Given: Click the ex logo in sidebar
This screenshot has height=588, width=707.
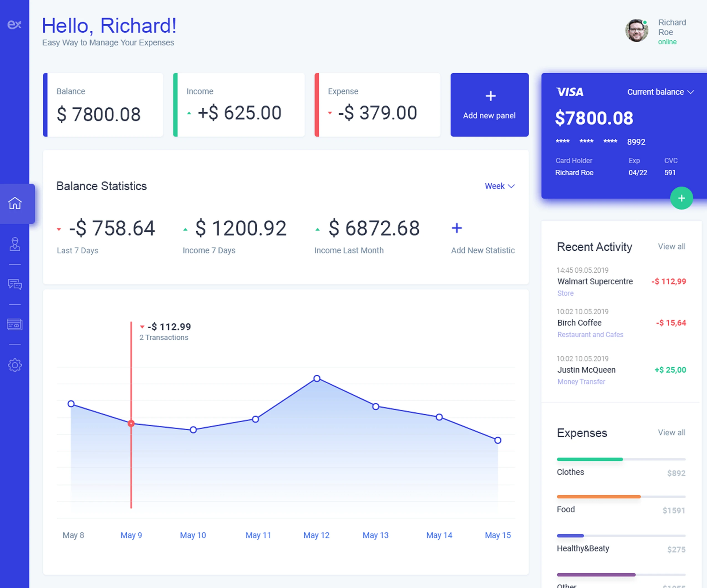Looking at the screenshot, I should (x=14, y=24).
